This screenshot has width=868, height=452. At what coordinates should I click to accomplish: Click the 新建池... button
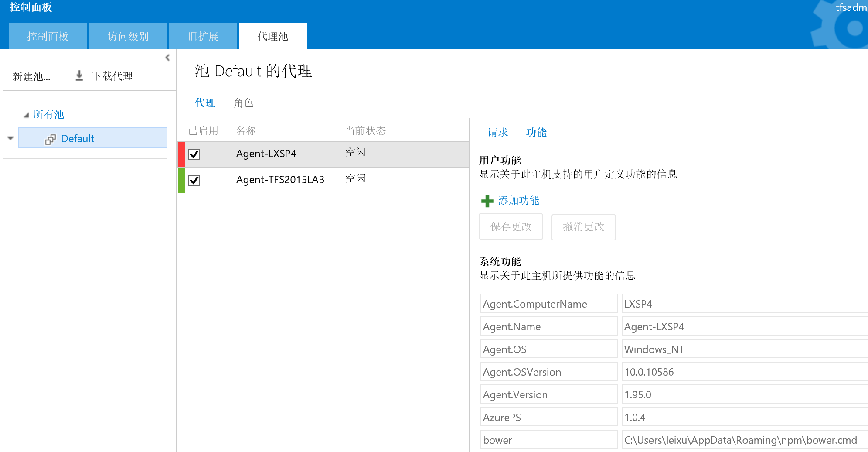tap(31, 77)
